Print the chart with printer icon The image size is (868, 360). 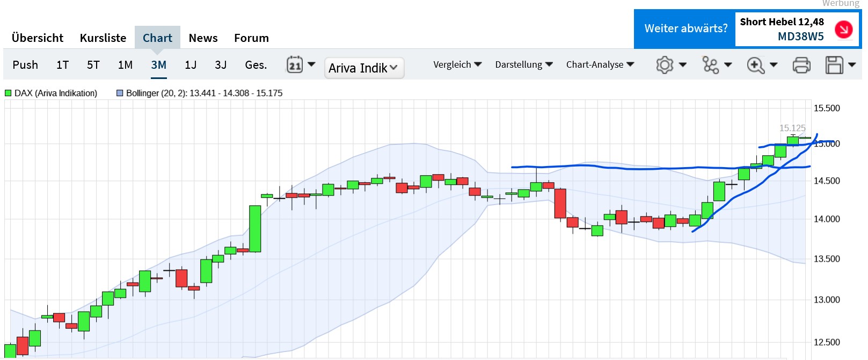801,65
